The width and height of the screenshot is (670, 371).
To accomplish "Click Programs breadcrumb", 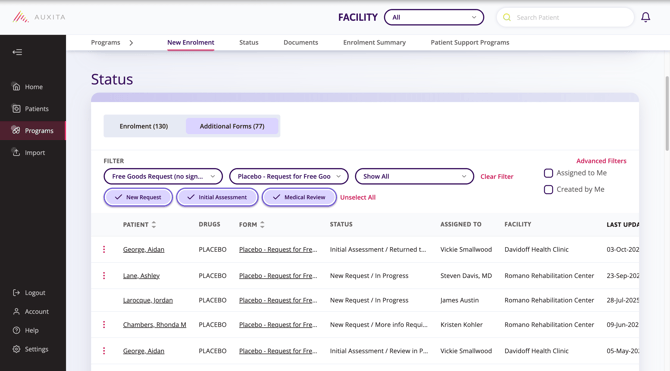I will (105, 42).
